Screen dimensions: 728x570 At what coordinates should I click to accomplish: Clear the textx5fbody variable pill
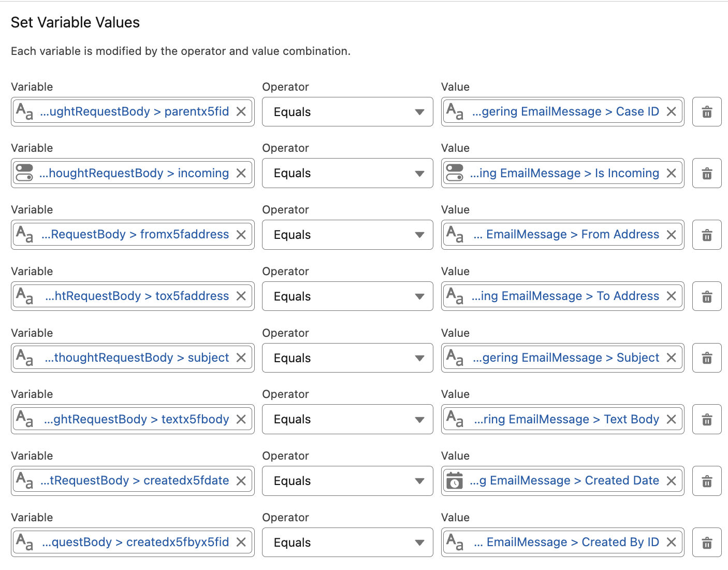click(241, 419)
